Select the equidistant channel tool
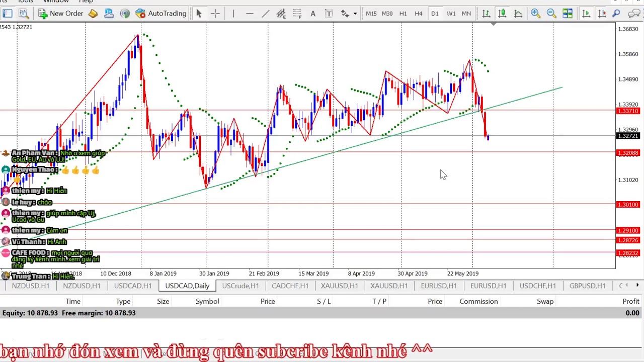 tap(281, 14)
